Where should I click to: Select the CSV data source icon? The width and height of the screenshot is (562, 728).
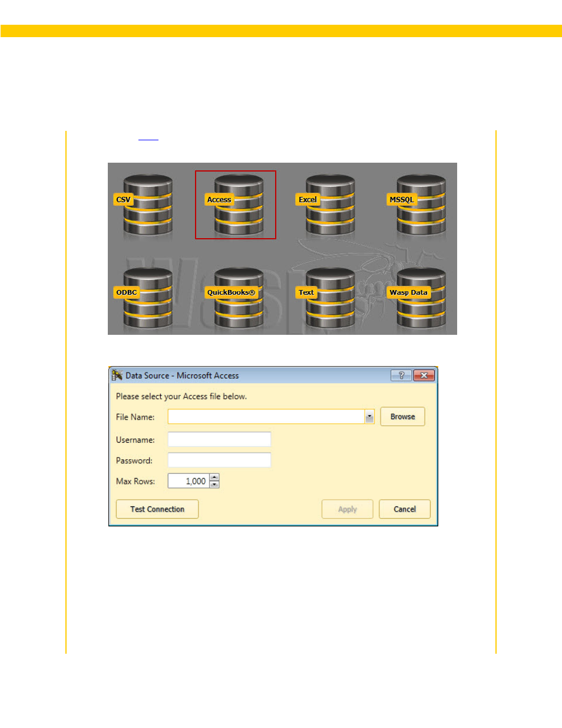(143, 205)
